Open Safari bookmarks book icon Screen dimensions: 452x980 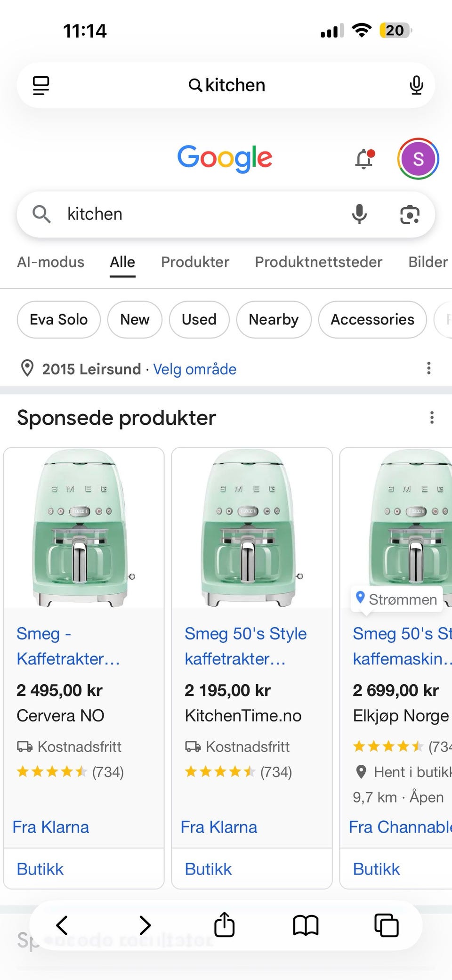pyautogui.click(x=306, y=925)
